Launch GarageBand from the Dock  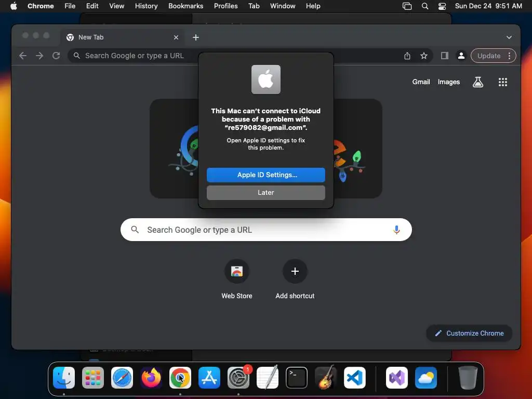pos(326,378)
